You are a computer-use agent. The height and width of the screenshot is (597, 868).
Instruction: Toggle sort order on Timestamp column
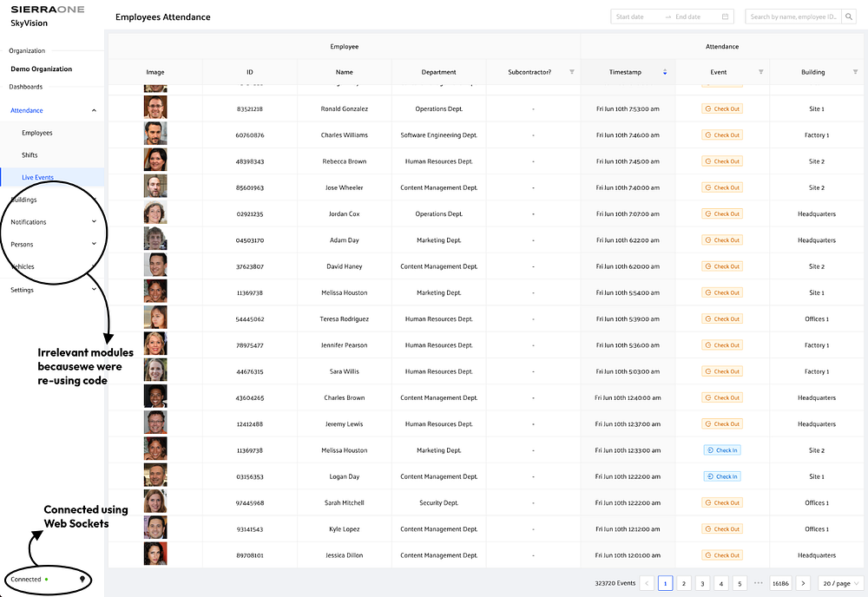click(x=665, y=72)
